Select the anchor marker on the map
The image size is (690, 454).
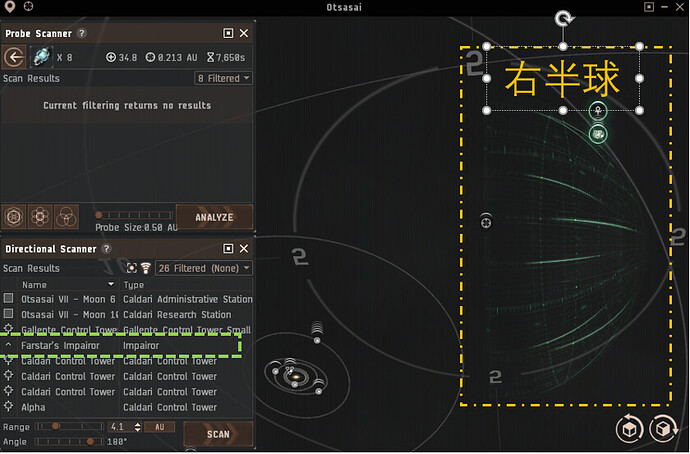pyautogui.click(x=598, y=111)
